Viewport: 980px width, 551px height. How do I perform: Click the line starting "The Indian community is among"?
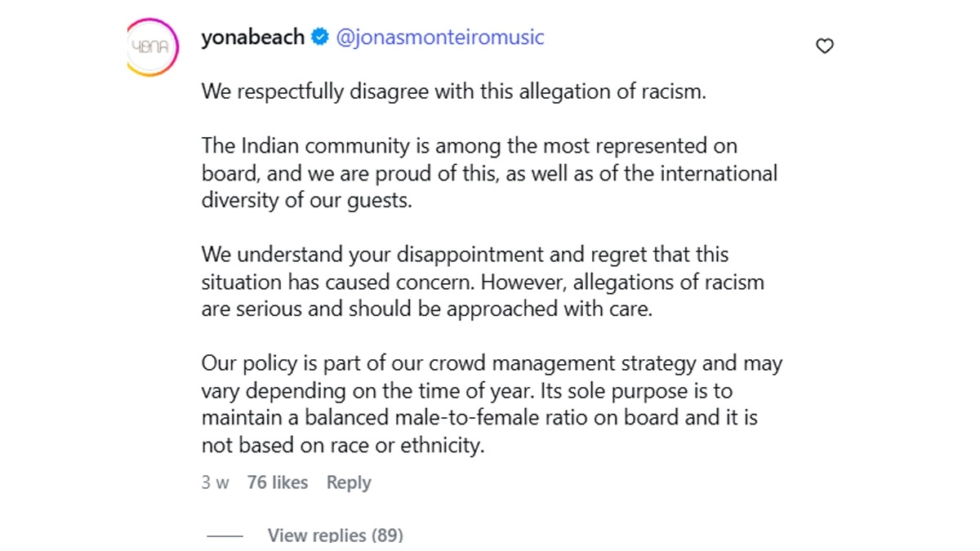[x=470, y=146]
